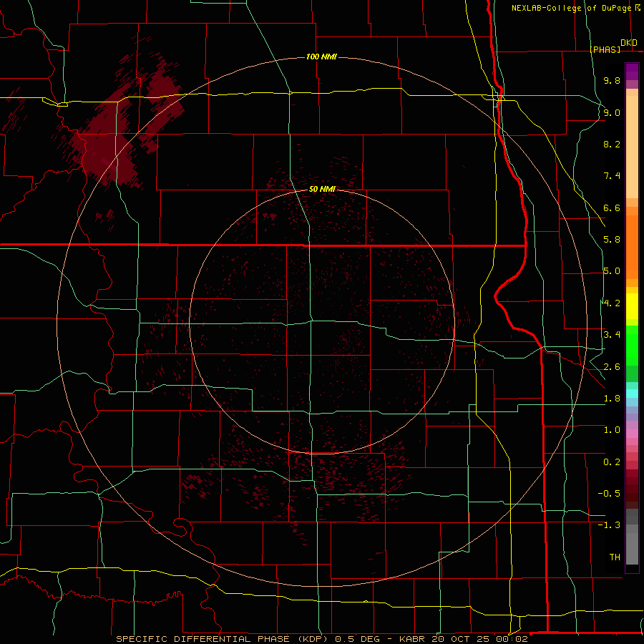Click the (KDP) abbreviation in caption
The width and height of the screenshot is (644, 644).
tap(314, 639)
